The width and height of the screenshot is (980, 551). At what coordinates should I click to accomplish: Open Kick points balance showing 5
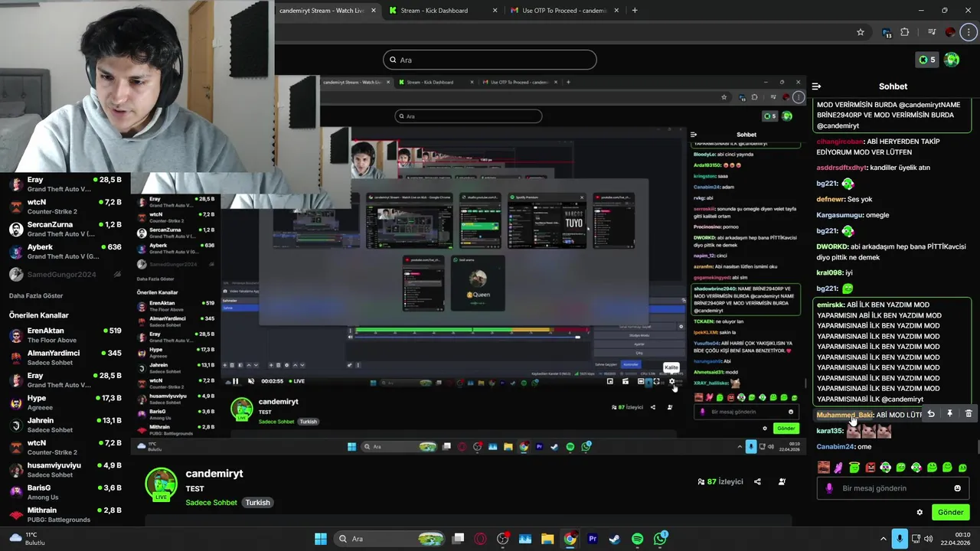[x=926, y=60]
